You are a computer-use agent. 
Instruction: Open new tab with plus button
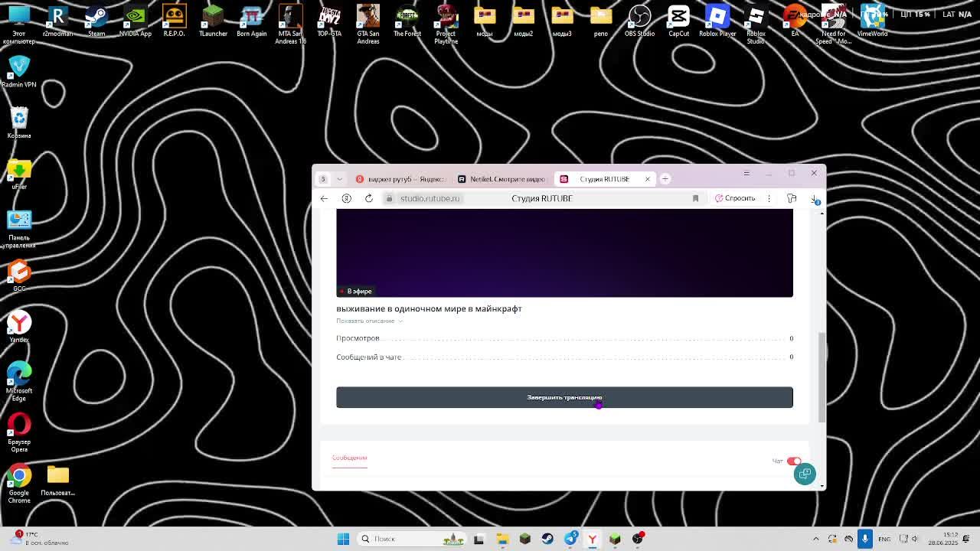(x=665, y=178)
